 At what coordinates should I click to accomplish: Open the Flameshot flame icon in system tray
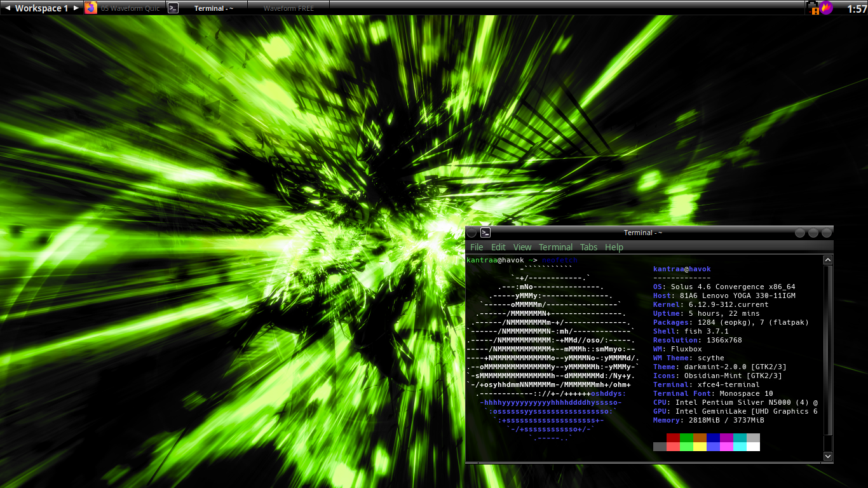coord(827,8)
